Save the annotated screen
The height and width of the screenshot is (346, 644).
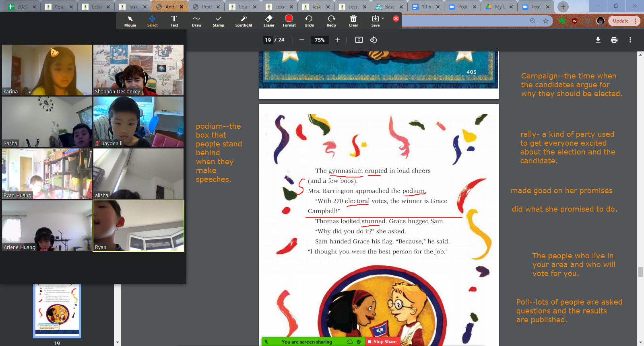pos(375,21)
